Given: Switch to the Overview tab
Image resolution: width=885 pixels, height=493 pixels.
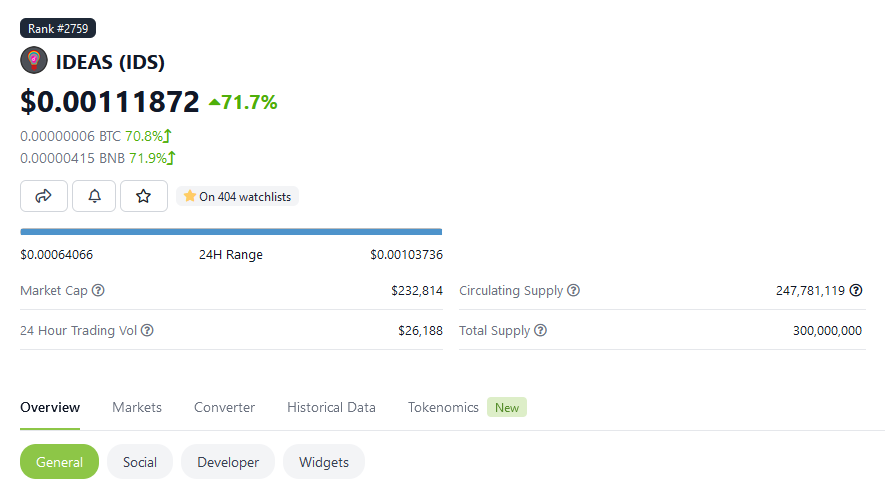Looking at the screenshot, I should (50, 407).
